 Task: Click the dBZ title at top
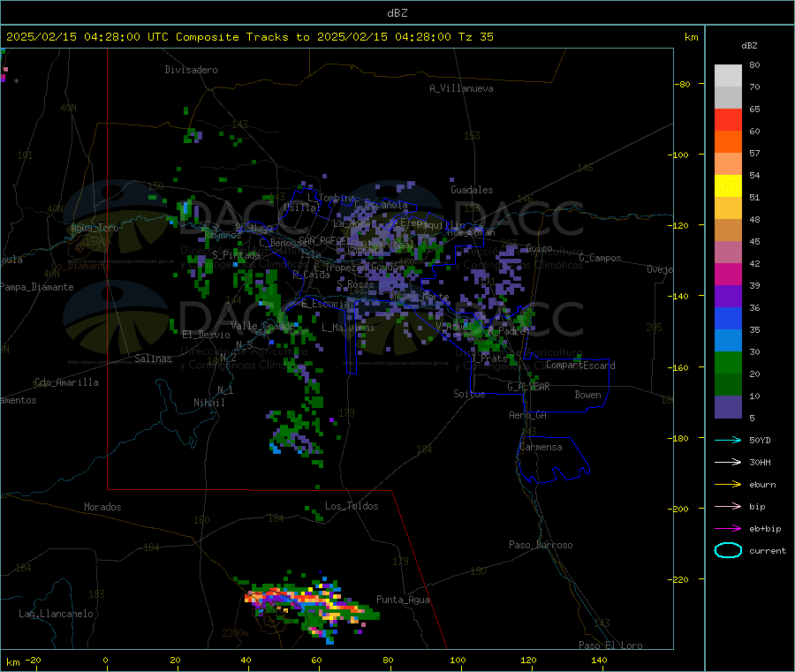[x=397, y=13]
